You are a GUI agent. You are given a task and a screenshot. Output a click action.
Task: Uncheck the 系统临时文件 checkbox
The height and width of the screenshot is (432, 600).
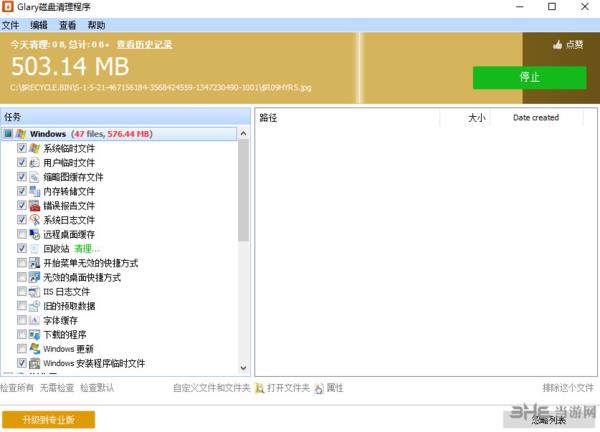coord(22,148)
